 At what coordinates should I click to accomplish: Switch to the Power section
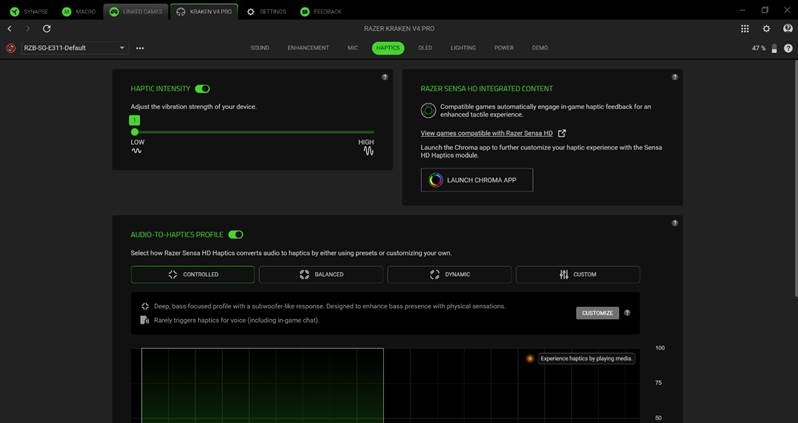coord(504,48)
